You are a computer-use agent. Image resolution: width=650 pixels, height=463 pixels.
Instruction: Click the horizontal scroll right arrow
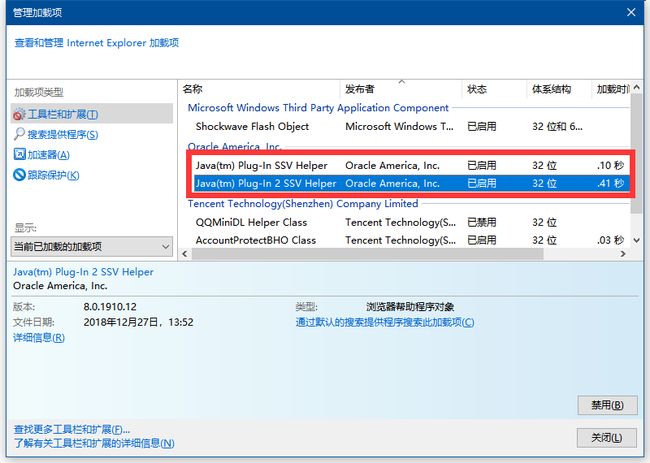click(623, 254)
